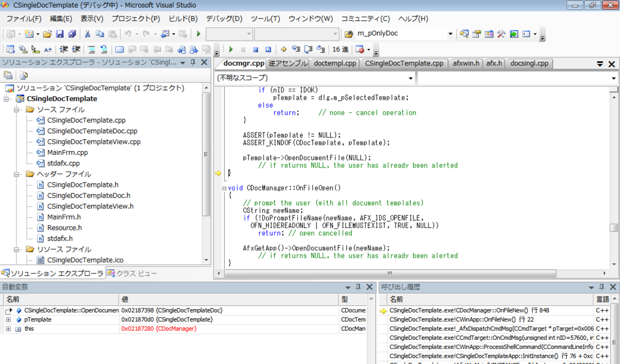The width and height of the screenshot is (620, 364).
Task: Click the Solution Explorer vertical scrollbar
Action: [x=206, y=154]
